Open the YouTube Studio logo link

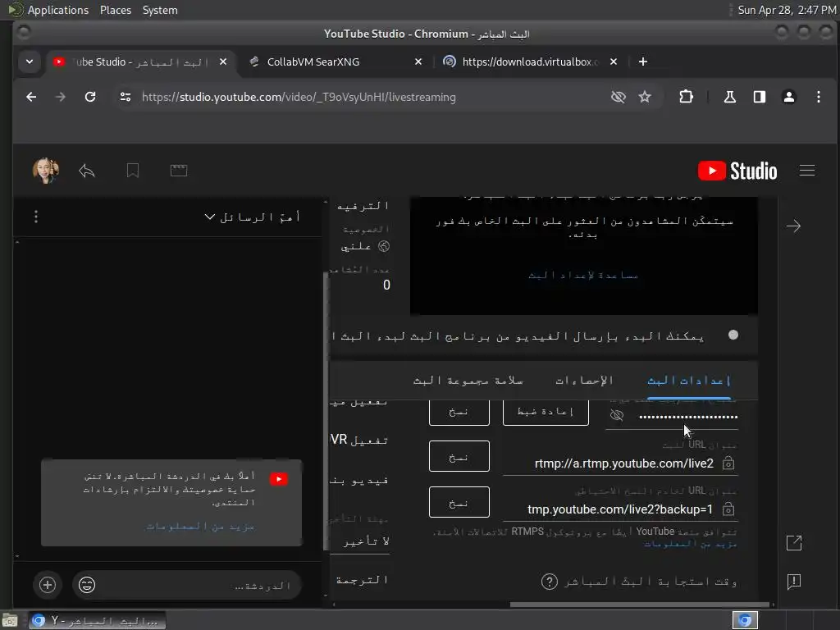click(x=737, y=171)
